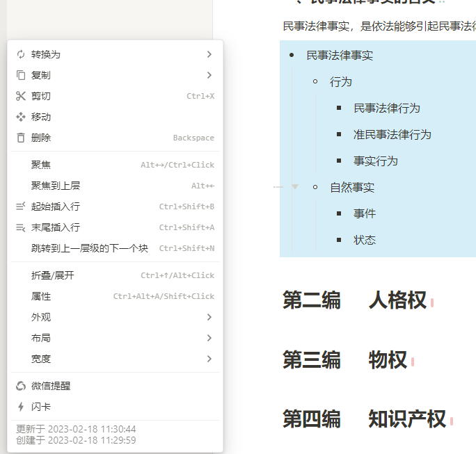
Task: Click the 剪切 scissors icon
Action: coord(21,96)
